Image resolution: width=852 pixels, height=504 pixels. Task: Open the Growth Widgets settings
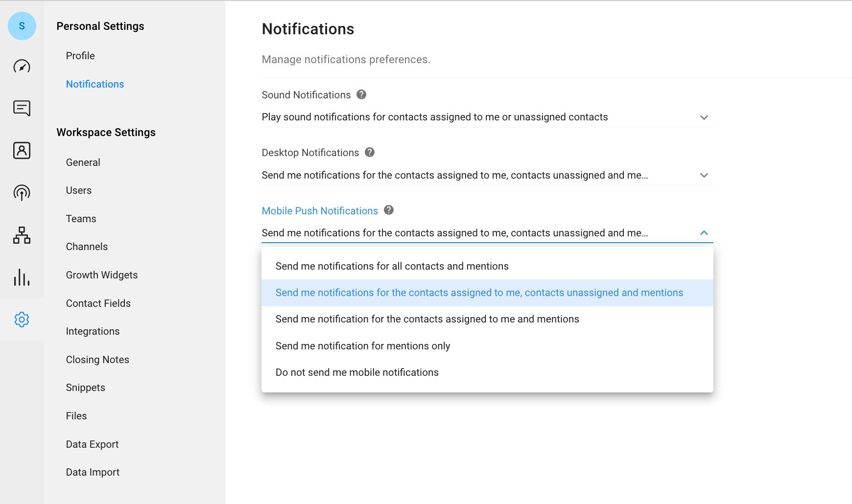pyautogui.click(x=102, y=275)
